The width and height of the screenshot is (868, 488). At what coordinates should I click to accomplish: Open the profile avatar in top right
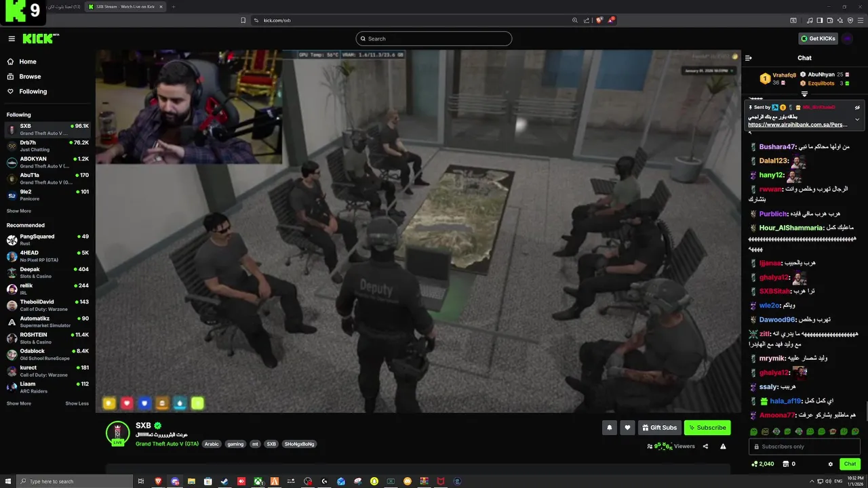pyautogui.click(x=848, y=39)
